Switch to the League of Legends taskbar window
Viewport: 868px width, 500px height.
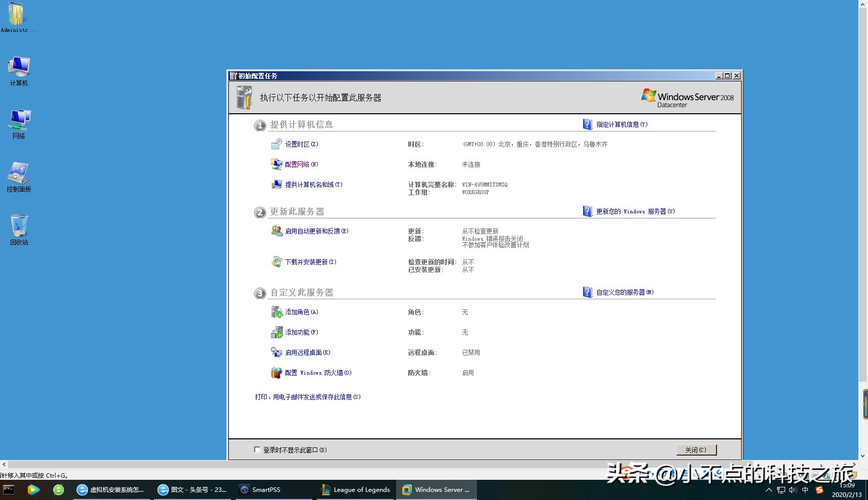coord(355,489)
